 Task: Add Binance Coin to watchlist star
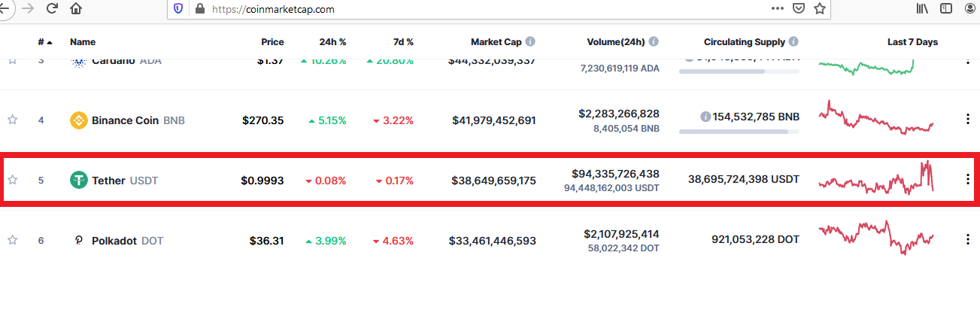coord(12,120)
